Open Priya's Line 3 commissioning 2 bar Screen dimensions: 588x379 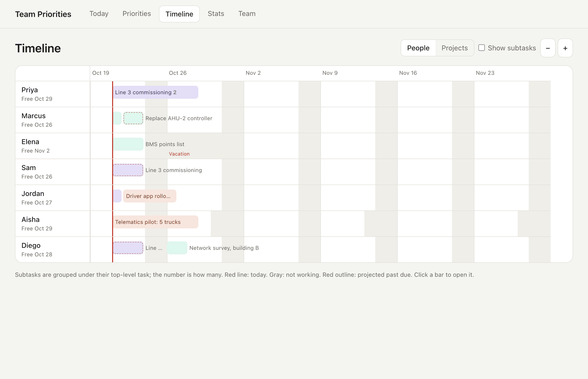pyautogui.click(x=156, y=92)
